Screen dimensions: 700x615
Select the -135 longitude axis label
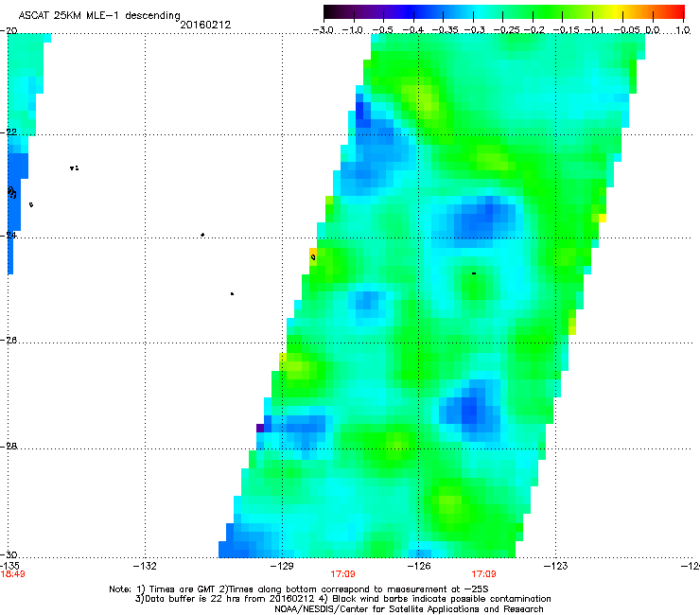pyautogui.click(x=9, y=566)
